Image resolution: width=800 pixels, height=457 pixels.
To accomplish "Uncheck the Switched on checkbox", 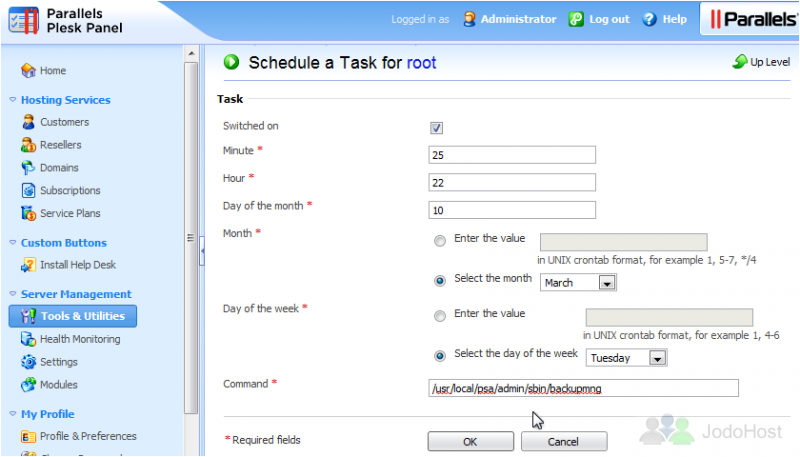I will [436, 128].
